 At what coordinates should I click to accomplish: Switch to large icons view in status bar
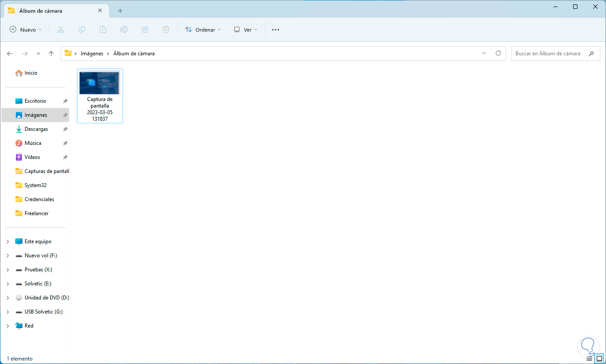[x=599, y=359]
